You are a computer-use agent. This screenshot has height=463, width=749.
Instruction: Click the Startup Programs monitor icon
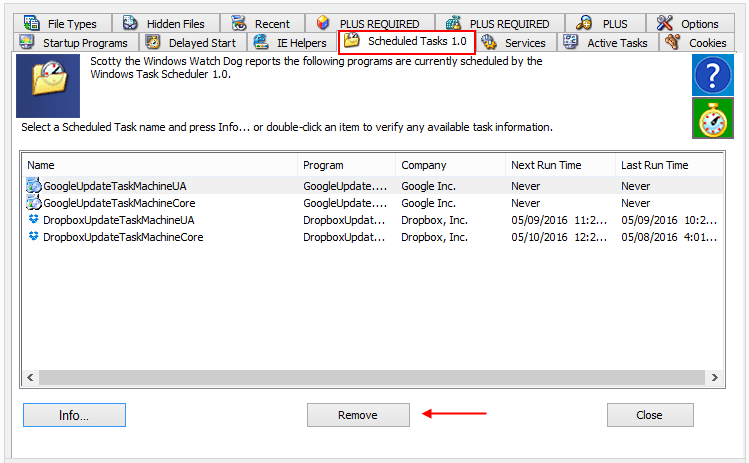(x=26, y=42)
